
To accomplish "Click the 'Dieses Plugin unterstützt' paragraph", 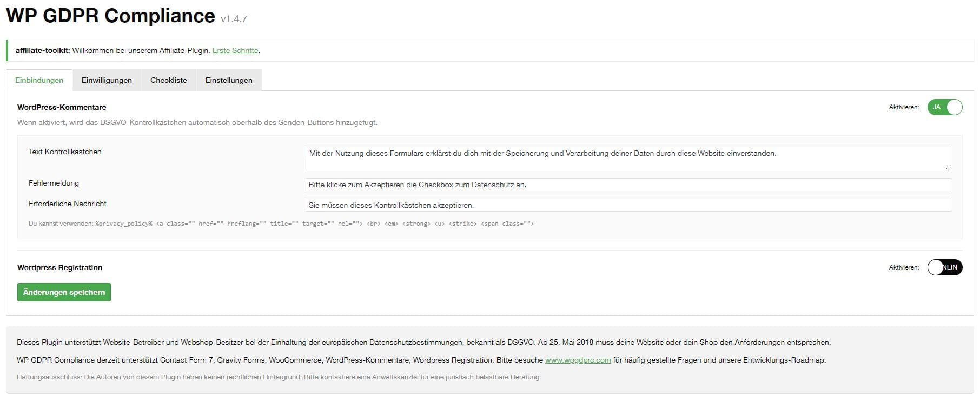I will 423,342.
